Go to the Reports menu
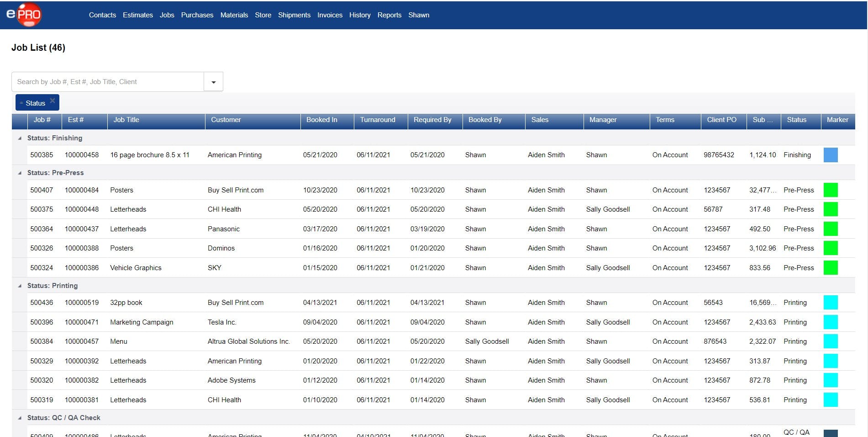Image resolution: width=868 pixels, height=437 pixels. 389,15
